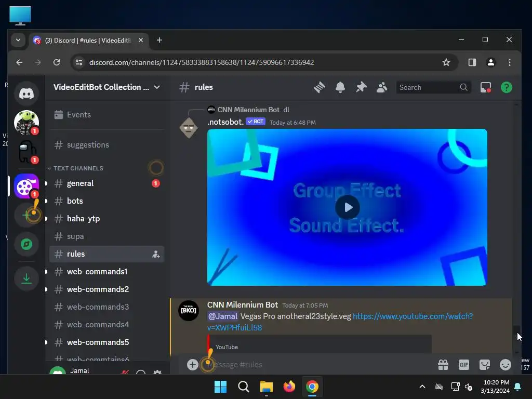The width and height of the screenshot is (532, 399).
Task: Select the Discord #rules browser tab
Action: tap(88, 41)
